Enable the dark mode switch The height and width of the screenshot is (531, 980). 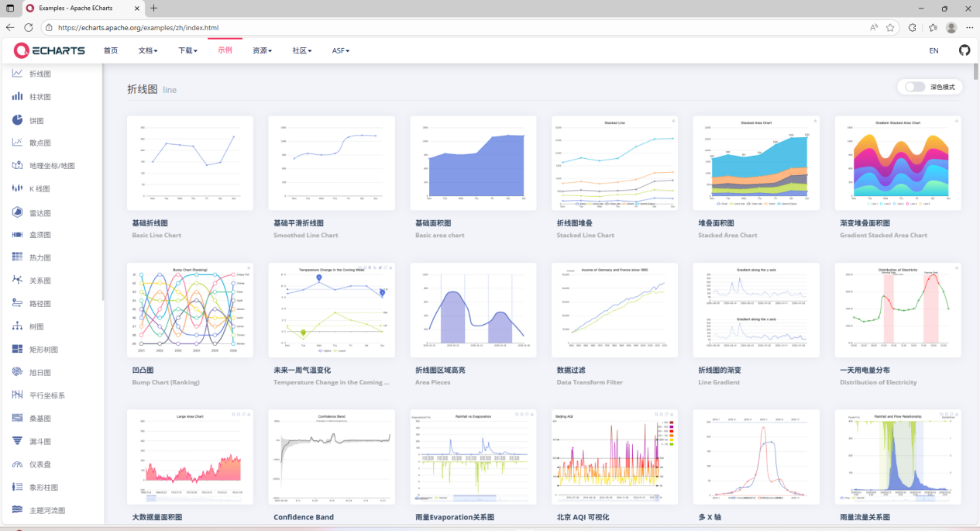point(915,87)
